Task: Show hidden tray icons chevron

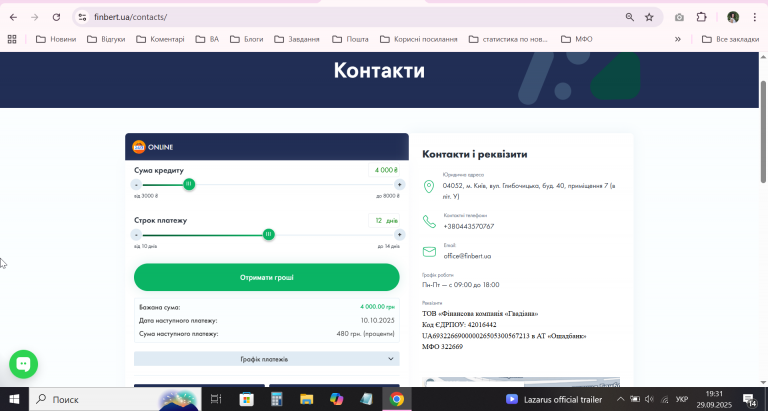Action: tap(620, 399)
